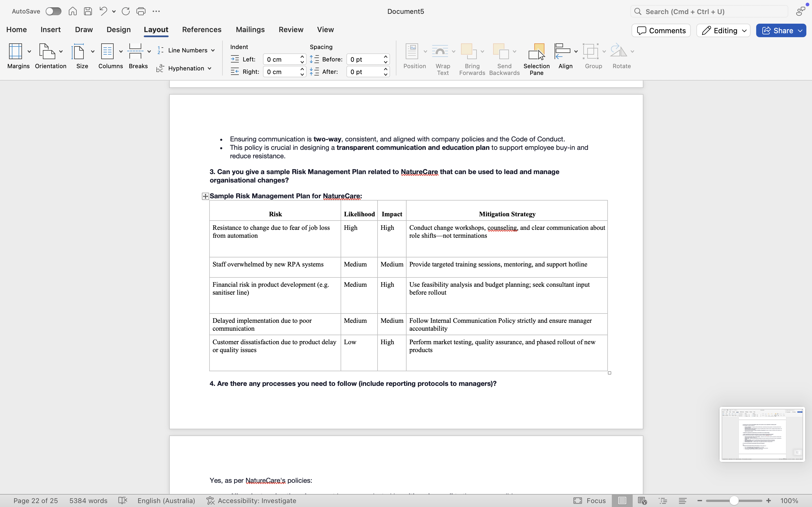Image resolution: width=812 pixels, height=507 pixels.
Task: Open the Editing mode dropdown
Action: coord(723,30)
